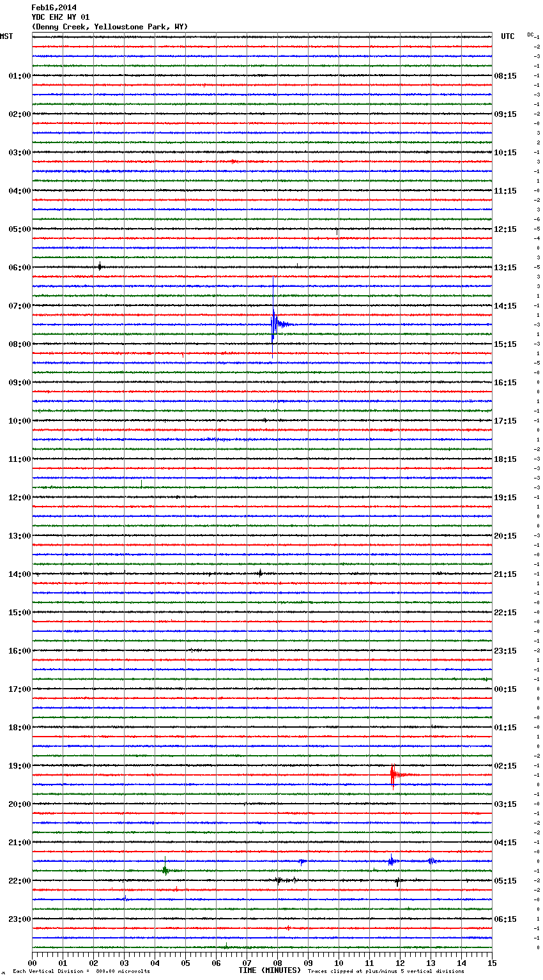543x980 pixels.
Task: Select the 06:00 MST time label
Action: coord(20,268)
